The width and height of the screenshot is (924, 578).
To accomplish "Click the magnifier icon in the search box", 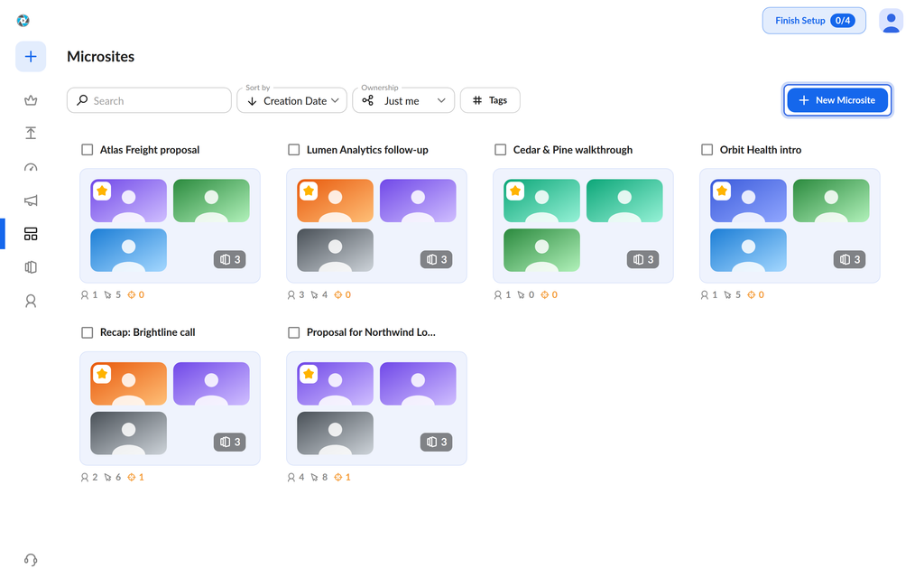I will [x=82, y=100].
